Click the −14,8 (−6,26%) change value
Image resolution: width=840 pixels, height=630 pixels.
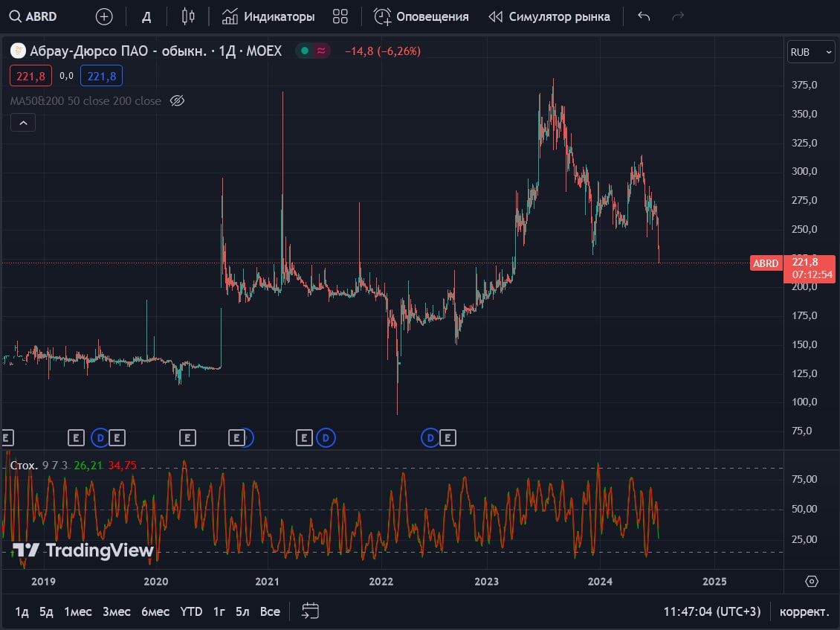[383, 51]
